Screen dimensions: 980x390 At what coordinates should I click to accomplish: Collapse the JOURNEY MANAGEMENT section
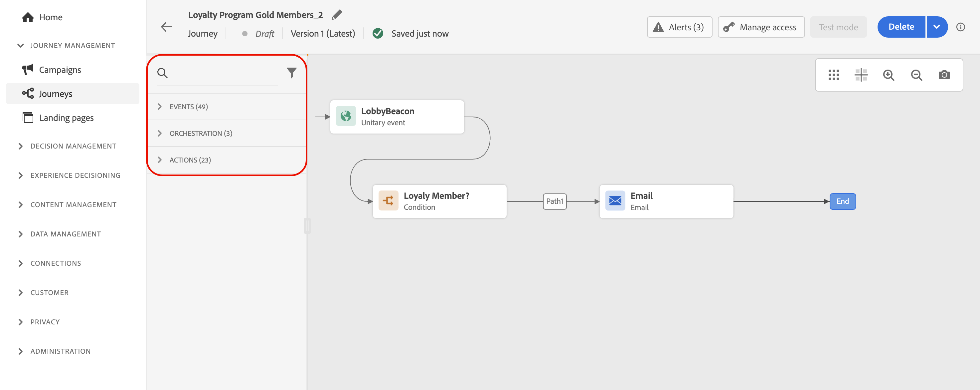[x=21, y=46]
